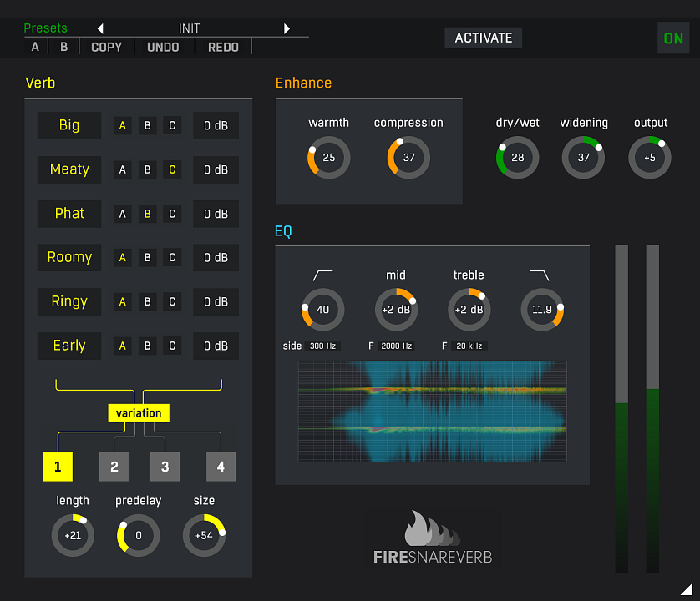Select variant C for Meaty reverb

tap(172, 170)
